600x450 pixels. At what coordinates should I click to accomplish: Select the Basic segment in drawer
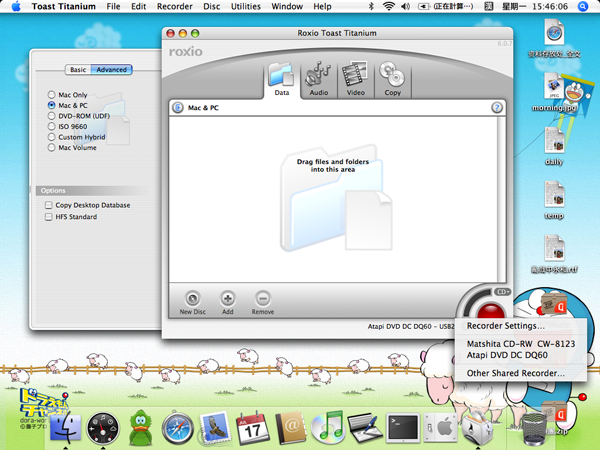click(x=78, y=70)
